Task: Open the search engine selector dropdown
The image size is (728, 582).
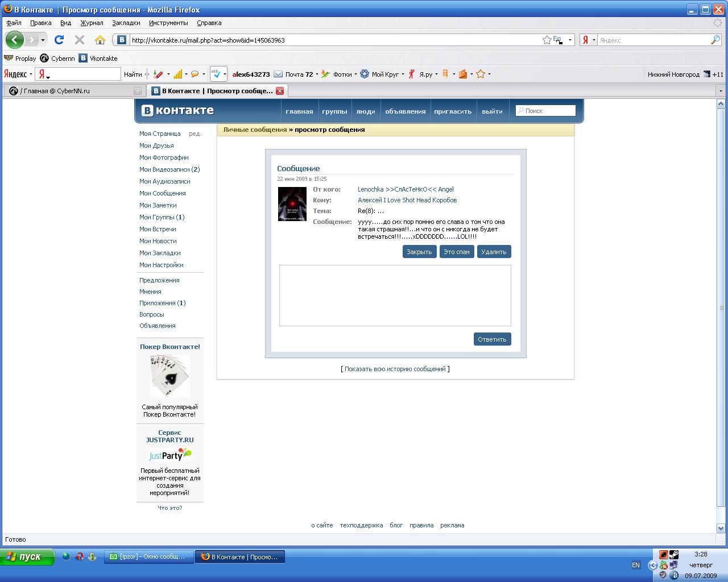Action: click(x=594, y=40)
